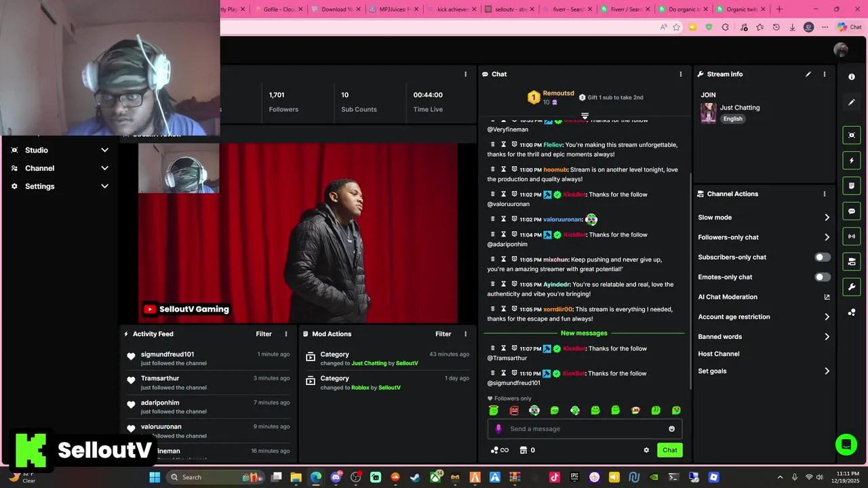868x488 pixels.
Task: Click Host Channel action
Action: click(x=719, y=354)
